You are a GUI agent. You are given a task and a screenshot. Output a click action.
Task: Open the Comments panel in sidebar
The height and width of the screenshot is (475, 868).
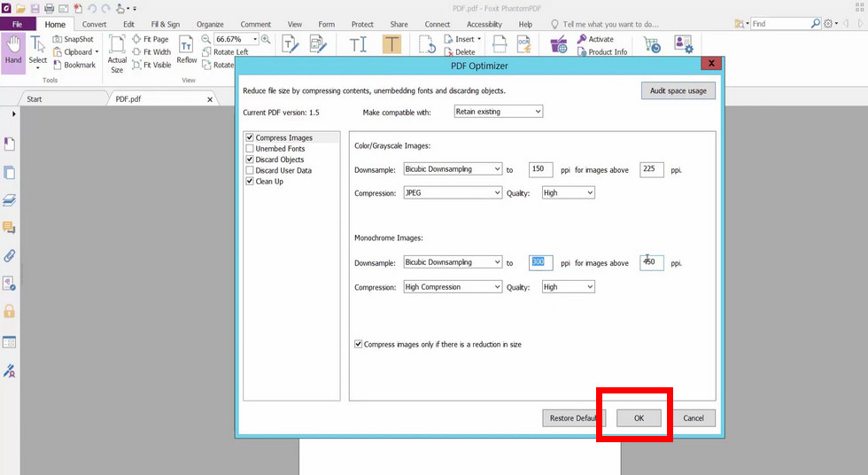tap(10, 229)
